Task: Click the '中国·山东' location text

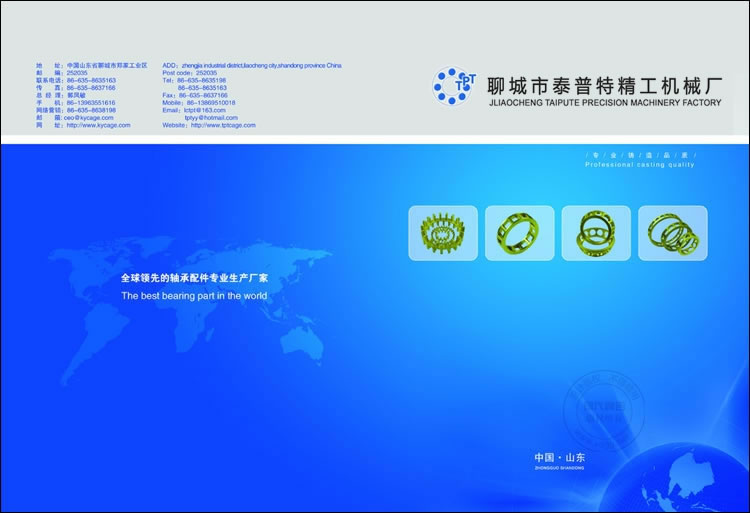Action: [560, 458]
